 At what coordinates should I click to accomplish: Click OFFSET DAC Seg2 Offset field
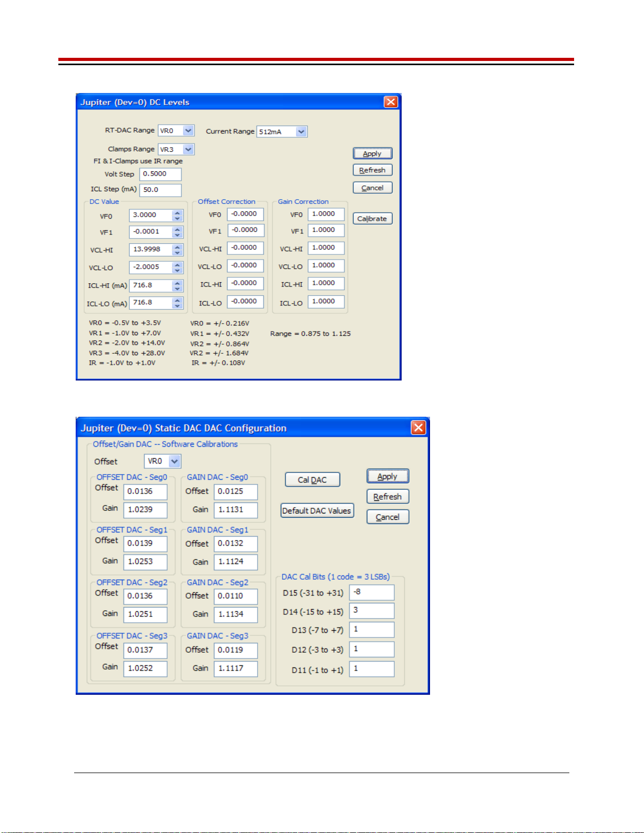coord(145,597)
